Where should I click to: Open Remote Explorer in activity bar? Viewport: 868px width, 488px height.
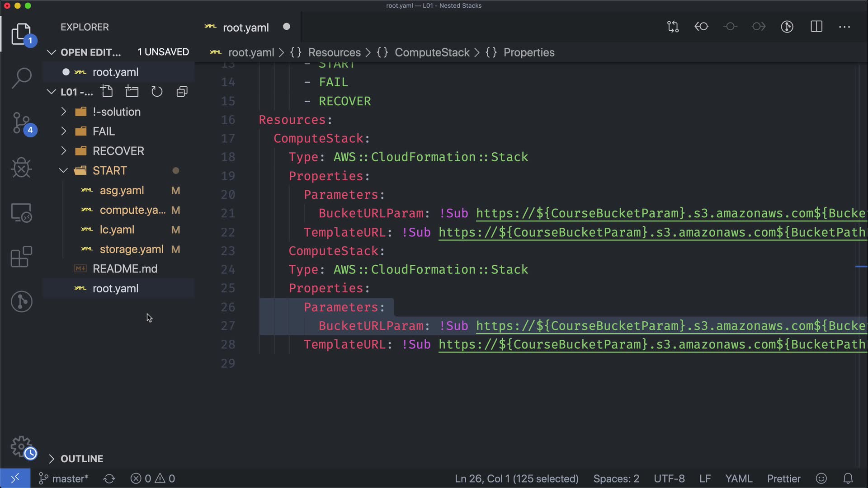click(21, 212)
